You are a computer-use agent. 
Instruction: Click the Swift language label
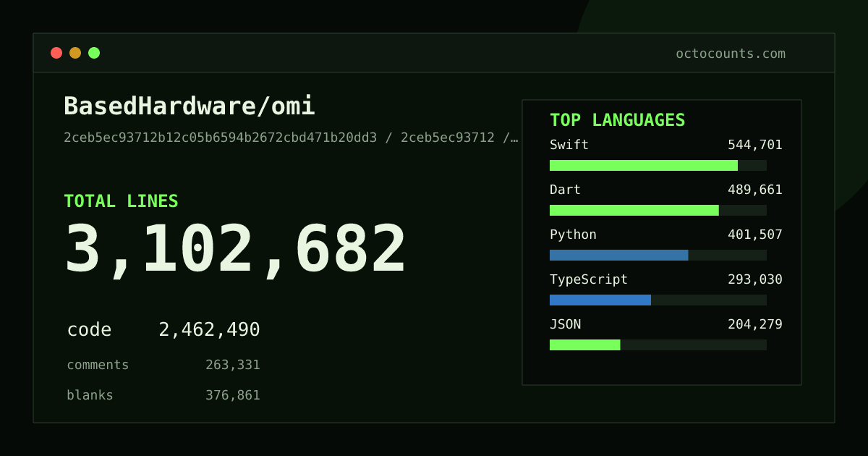569,145
